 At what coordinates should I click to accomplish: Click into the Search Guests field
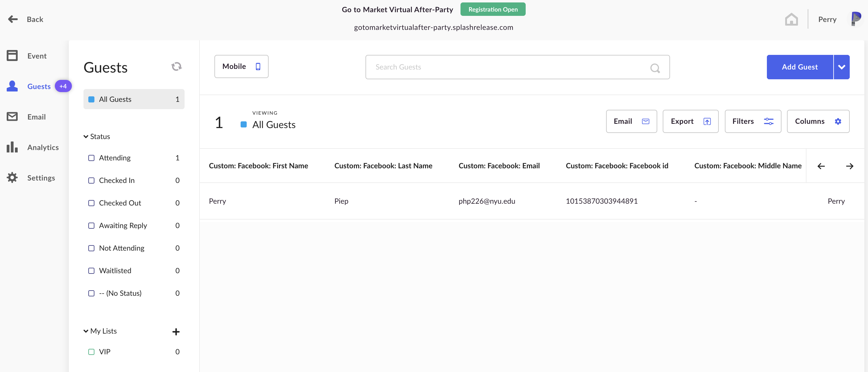point(517,67)
